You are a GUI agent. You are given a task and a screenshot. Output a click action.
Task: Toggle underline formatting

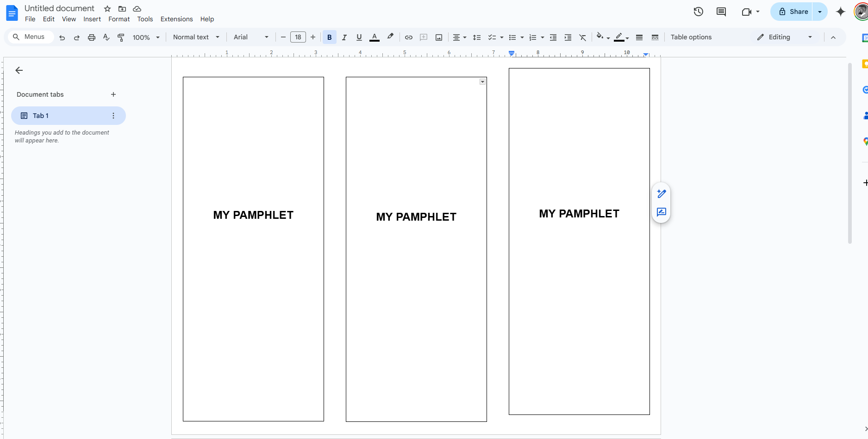pyautogui.click(x=359, y=37)
